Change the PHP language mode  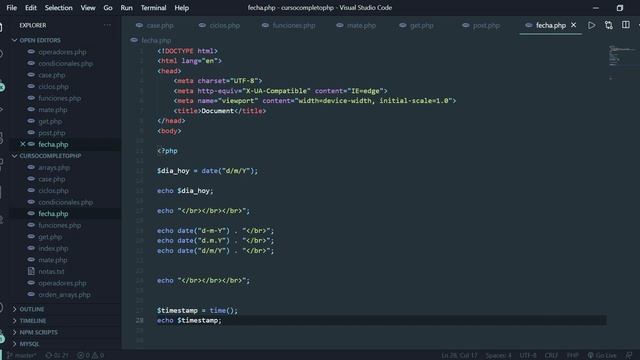click(572, 356)
